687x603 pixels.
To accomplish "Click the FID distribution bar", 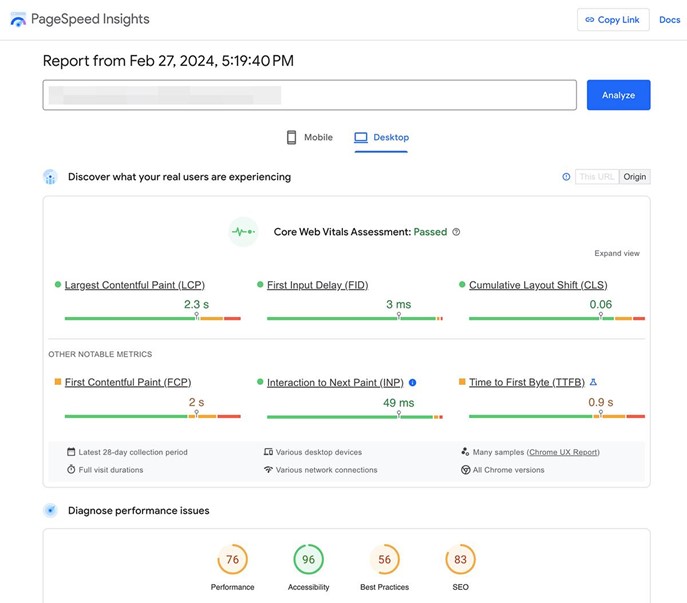I will [355, 318].
